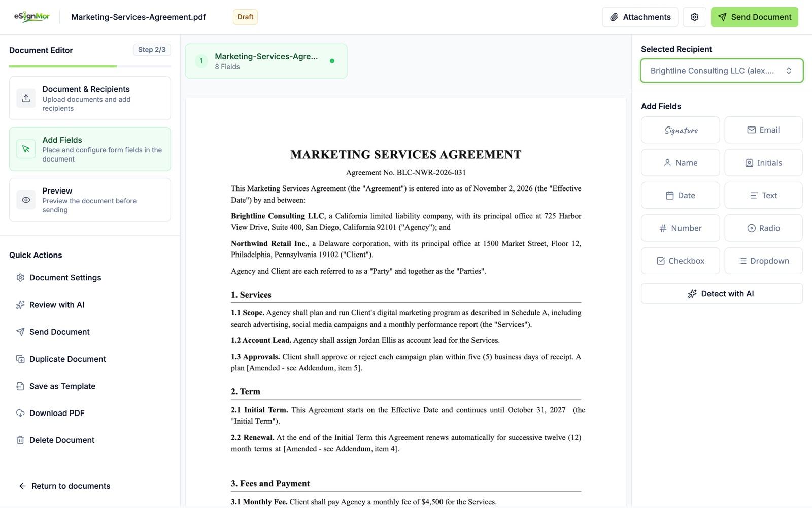Click the hash icon on Number field
Viewport: 812px width, 508px height.
coord(663,228)
